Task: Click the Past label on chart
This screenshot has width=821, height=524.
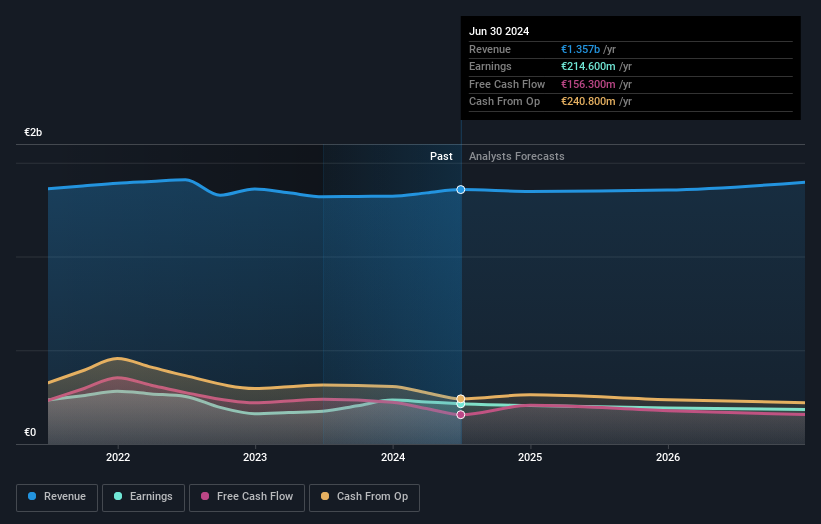Action: [441, 156]
